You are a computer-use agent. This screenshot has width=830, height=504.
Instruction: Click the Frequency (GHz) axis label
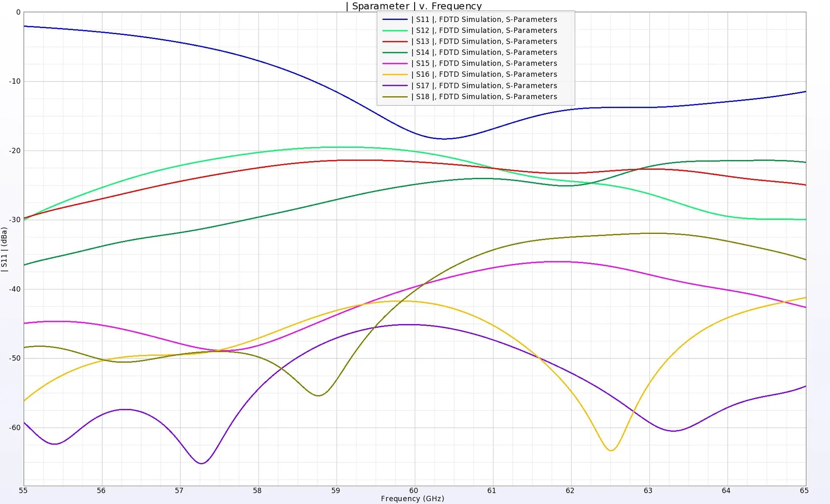pos(413,499)
